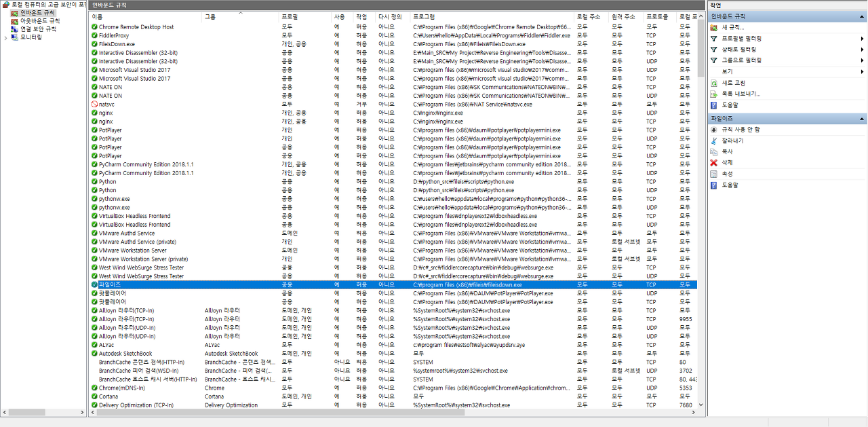Viewport: 868px width, 427px height.
Task: Click local port value 3702
Action: coord(686,371)
